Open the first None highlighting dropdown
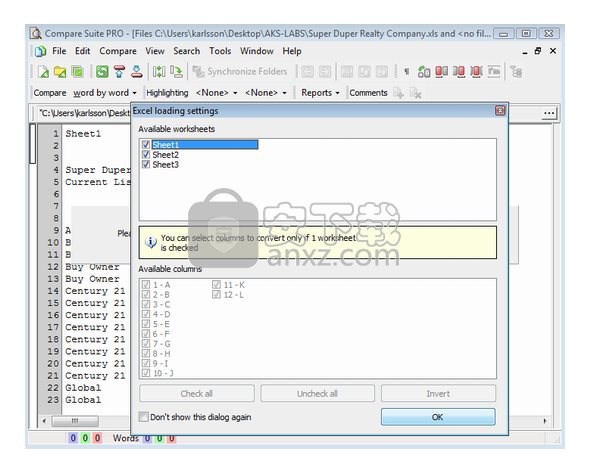592x459 pixels. click(x=216, y=93)
